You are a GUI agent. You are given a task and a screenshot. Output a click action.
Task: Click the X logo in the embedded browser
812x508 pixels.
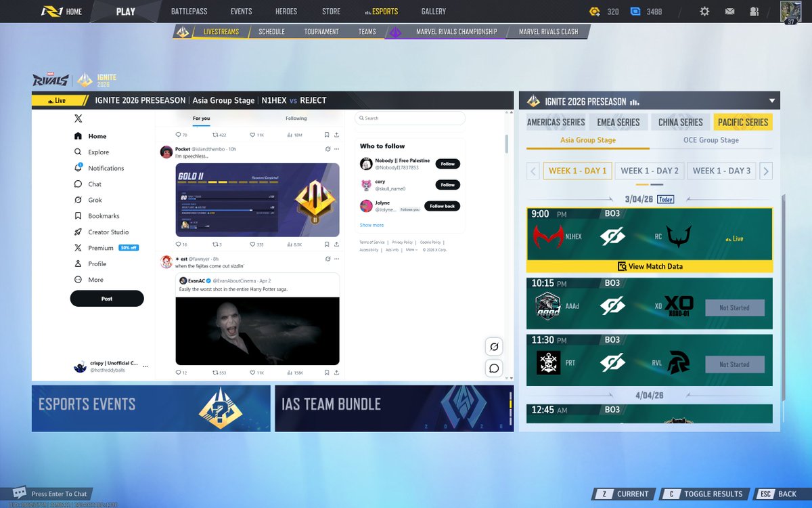coord(78,118)
